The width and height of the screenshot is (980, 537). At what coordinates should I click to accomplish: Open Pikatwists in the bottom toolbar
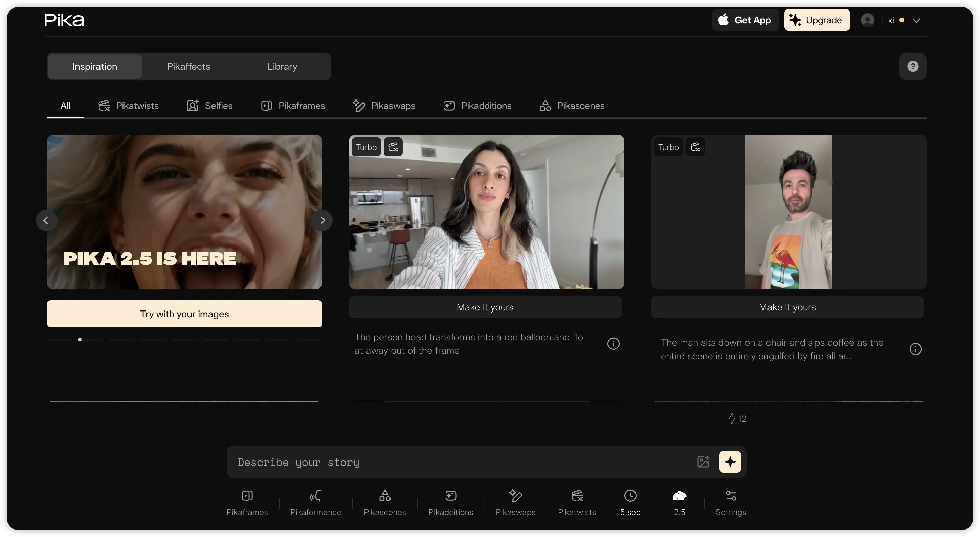(577, 503)
